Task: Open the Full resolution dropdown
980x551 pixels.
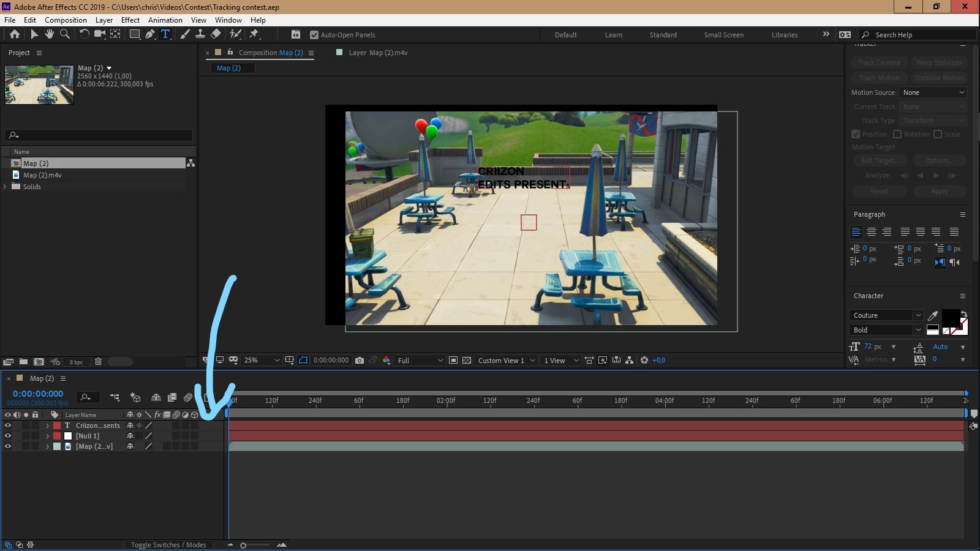Action: tap(420, 360)
